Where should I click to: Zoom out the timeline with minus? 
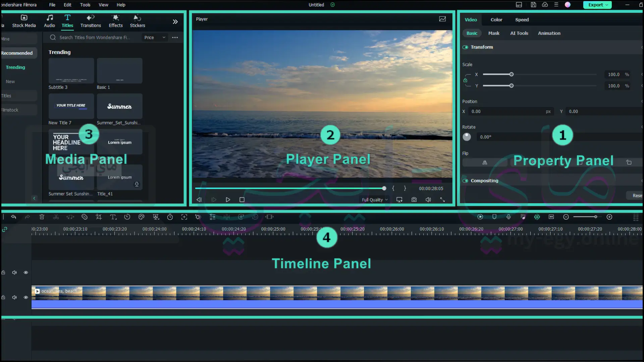pyautogui.click(x=566, y=217)
